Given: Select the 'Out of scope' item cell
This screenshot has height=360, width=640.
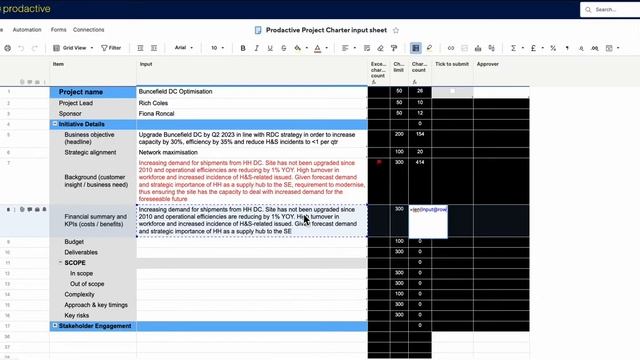Looking at the screenshot, I should [x=93, y=284].
